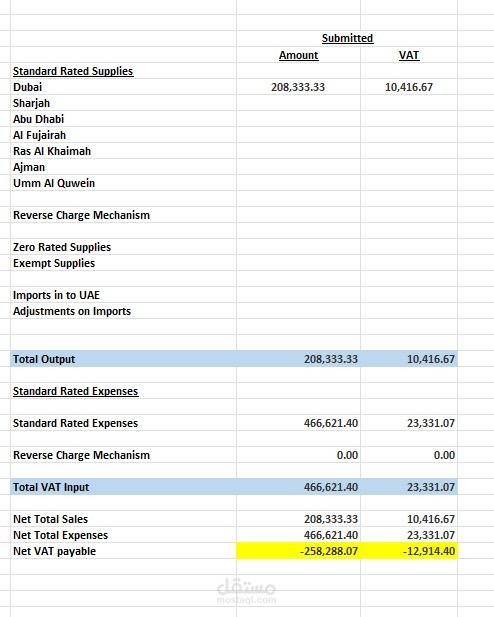Select Standard Rated Expenses VAT 23,331.07

point(431,423)
